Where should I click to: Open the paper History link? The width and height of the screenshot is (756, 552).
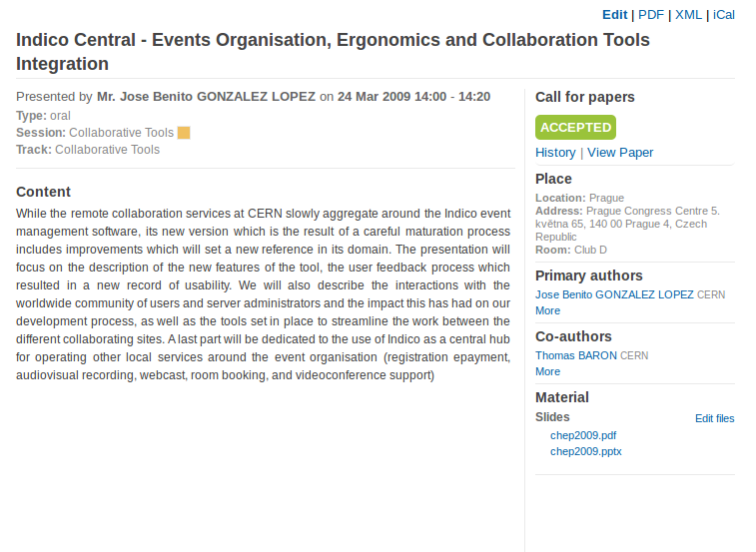tap(555, 153)
